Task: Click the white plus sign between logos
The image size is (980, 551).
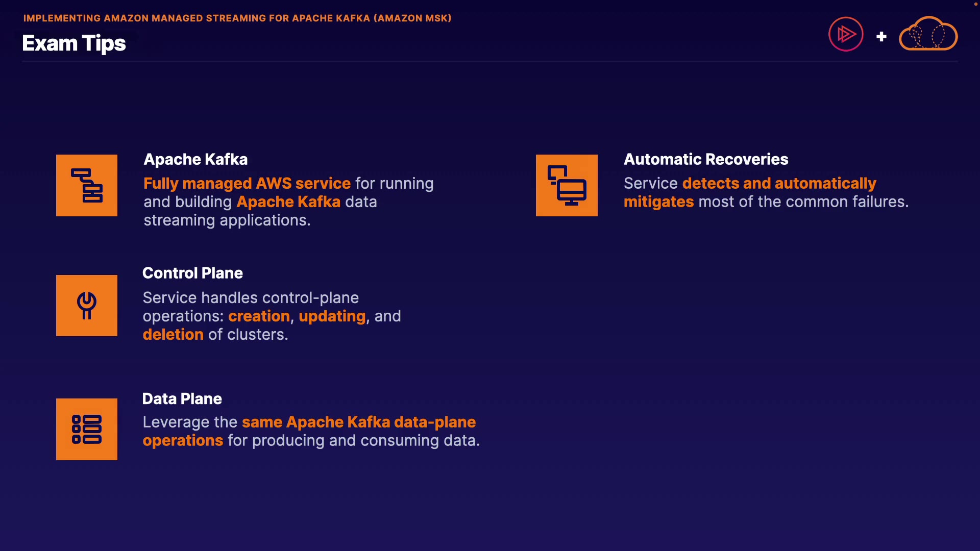Action: (881, 37)
